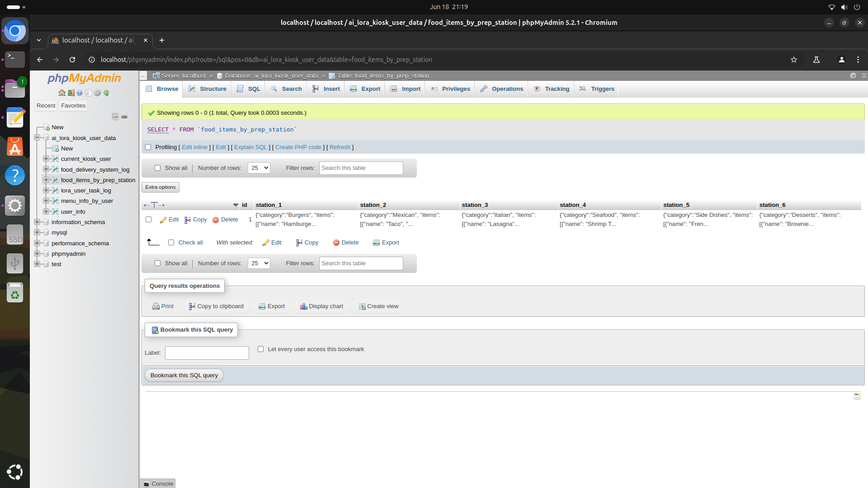Collapse the ai_lora_kiosk_user_data database node
This screenshot has height=488, width=868.
point(37,138)
